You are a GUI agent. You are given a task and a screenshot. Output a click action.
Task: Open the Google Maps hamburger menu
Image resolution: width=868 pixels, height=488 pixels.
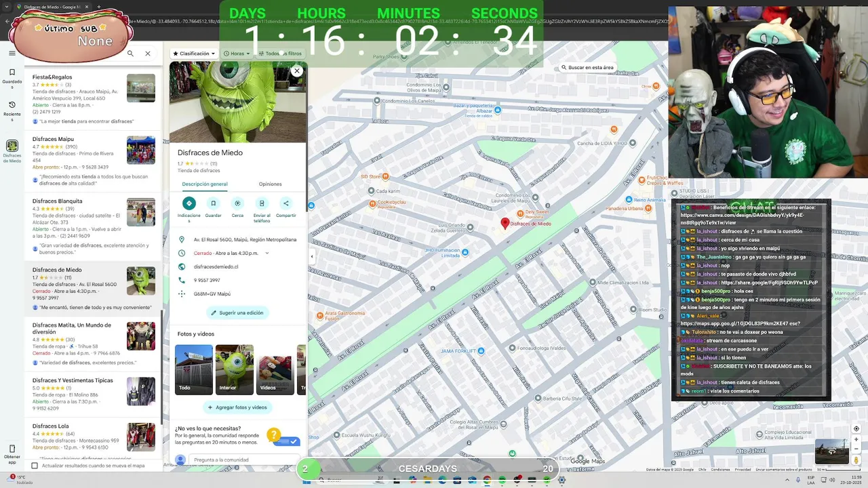[12, 54]
